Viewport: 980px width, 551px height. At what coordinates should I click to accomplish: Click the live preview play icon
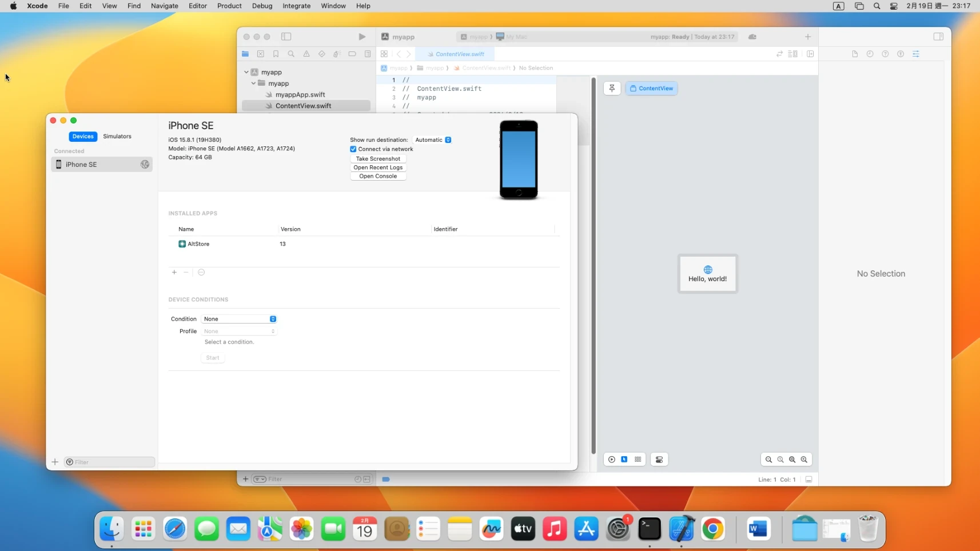[612, 460]
